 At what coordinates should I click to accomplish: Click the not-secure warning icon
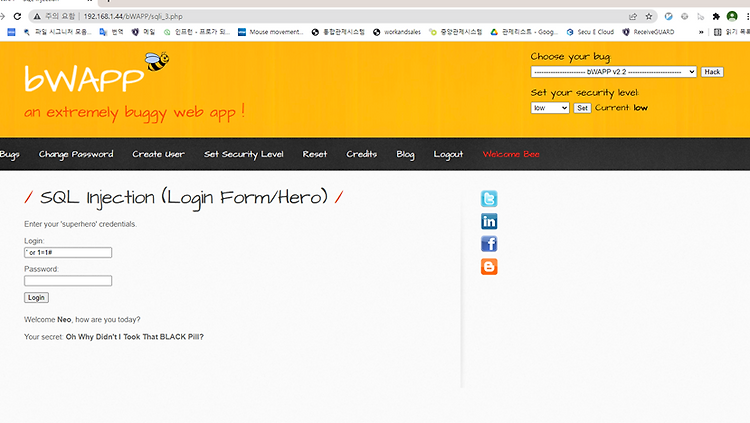click(37, 16)
